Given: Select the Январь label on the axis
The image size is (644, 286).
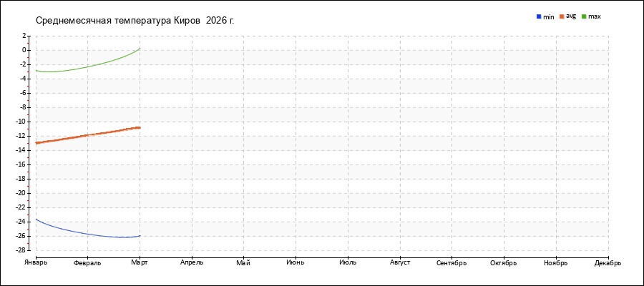Looking at the screenshot, I should [36, 262].
